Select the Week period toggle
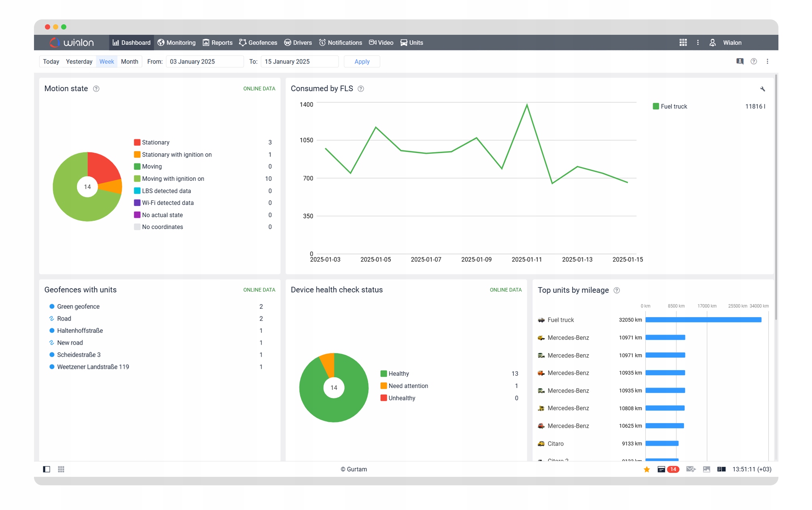This screenshot has height=510, width=812. click(106, 61)
